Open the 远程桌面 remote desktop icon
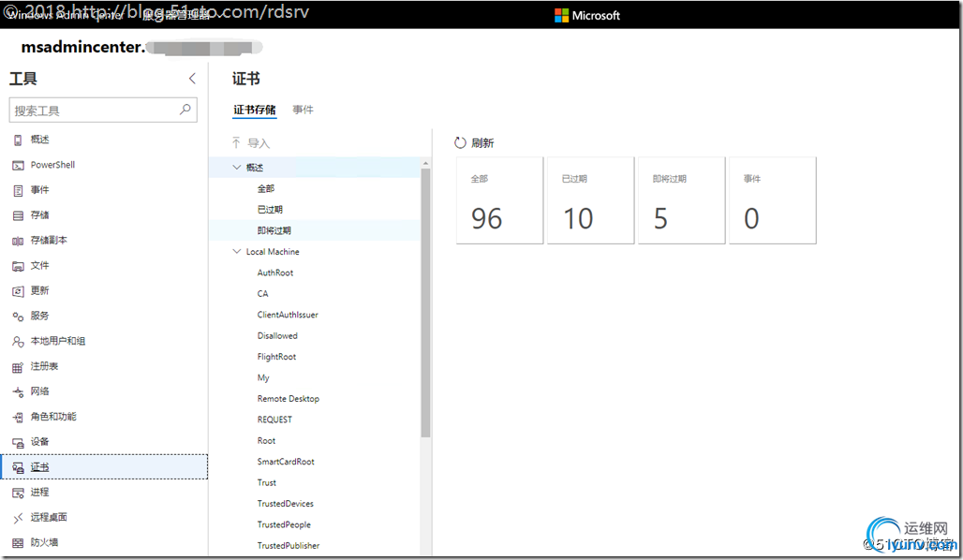 [x=17, y=518]
